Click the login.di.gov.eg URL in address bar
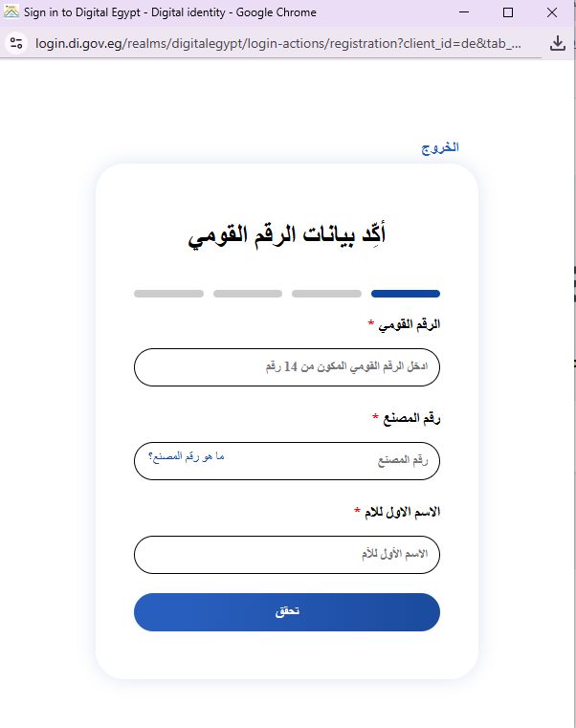 pyautogui.click(x=278, y=43)
